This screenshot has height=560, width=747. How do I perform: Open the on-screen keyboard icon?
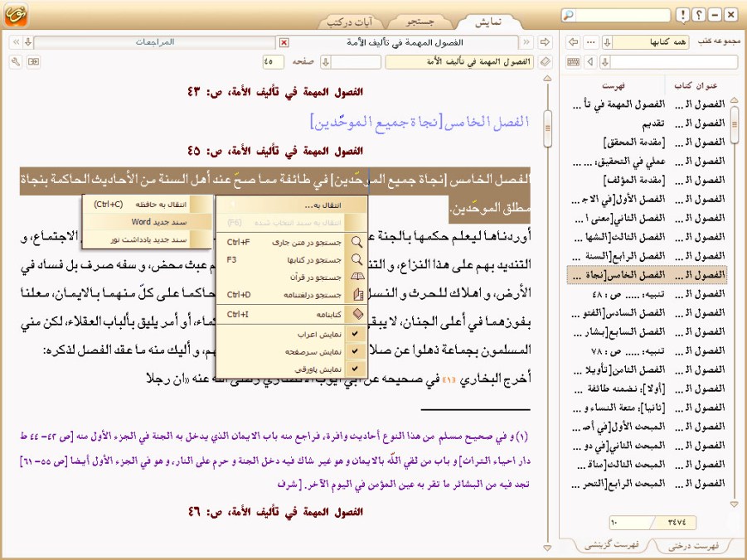574,62
